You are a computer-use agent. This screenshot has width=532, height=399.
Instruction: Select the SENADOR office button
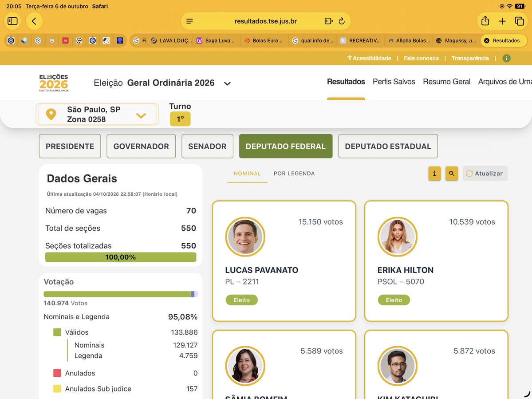tap(207, 146)
